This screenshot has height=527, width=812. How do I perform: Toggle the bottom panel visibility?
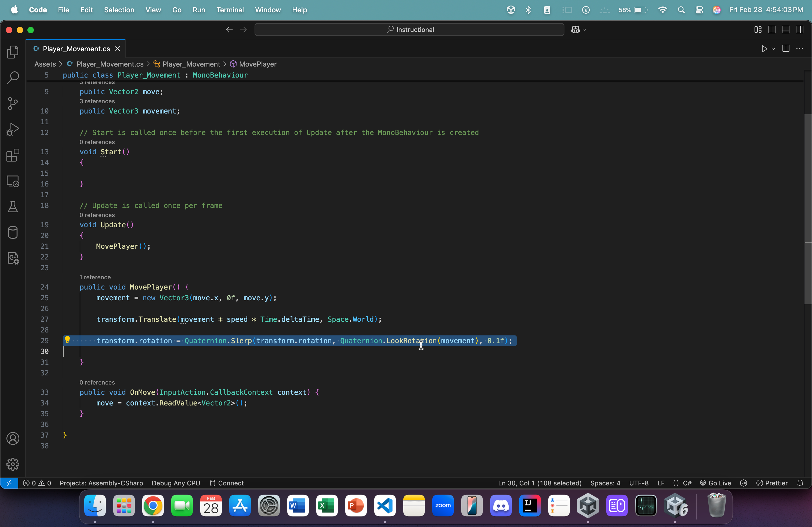[785, 30]
